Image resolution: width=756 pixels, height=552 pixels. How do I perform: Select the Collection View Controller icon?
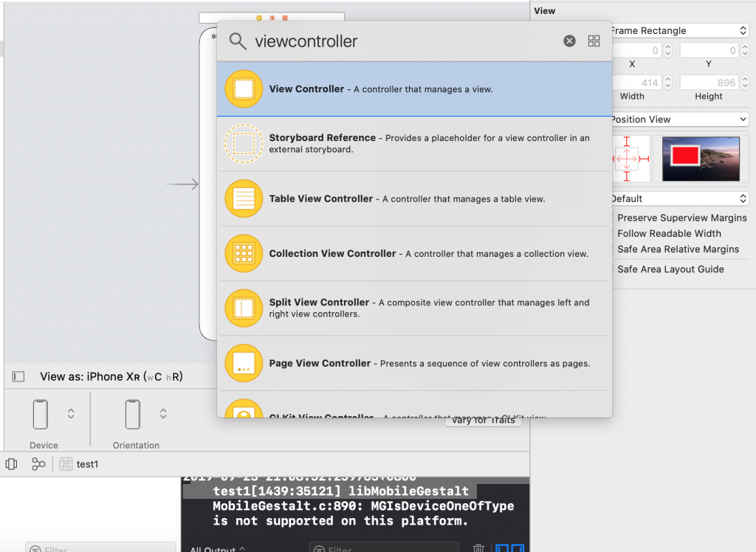point(244,254)
